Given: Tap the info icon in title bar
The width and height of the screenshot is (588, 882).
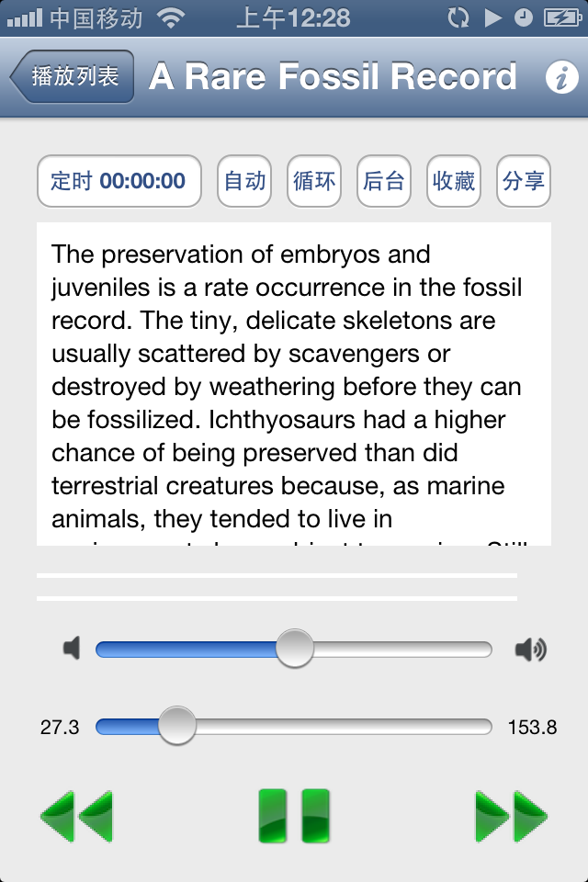Looking at the screenshot, I should tap(561, 77).
